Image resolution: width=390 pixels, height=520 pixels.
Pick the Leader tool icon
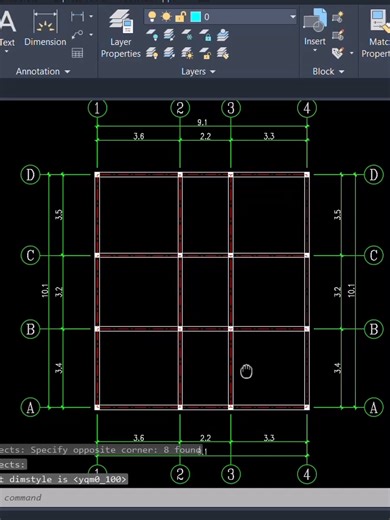pos(77,34)
